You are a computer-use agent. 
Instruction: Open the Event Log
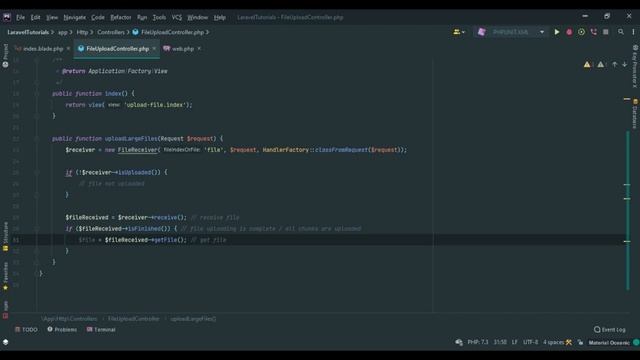pos(610,329)
